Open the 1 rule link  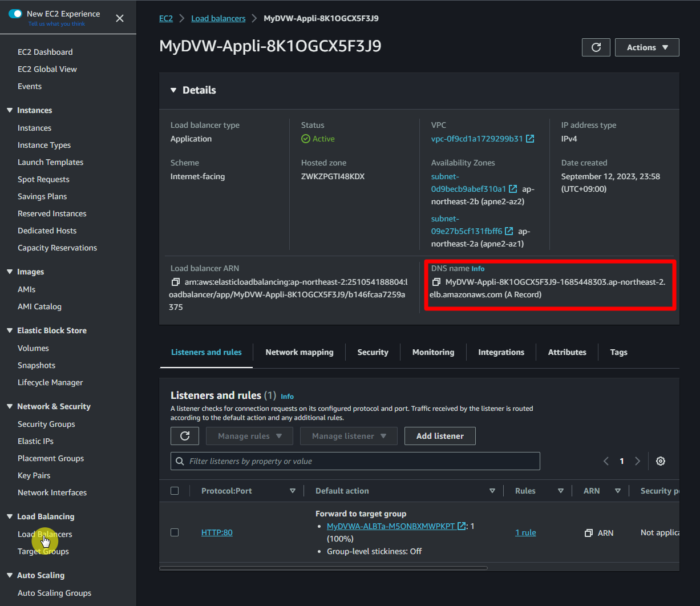click(525, 532)
